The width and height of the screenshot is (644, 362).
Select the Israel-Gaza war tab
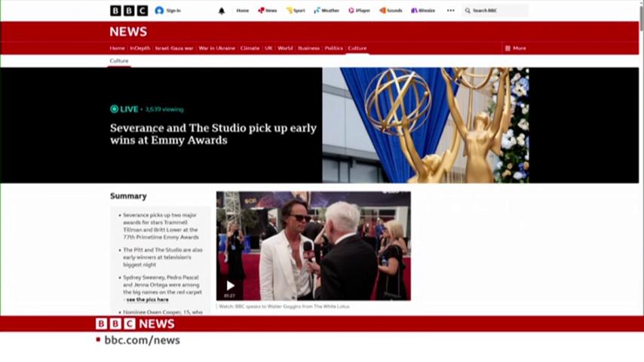(x=174, y=48)
